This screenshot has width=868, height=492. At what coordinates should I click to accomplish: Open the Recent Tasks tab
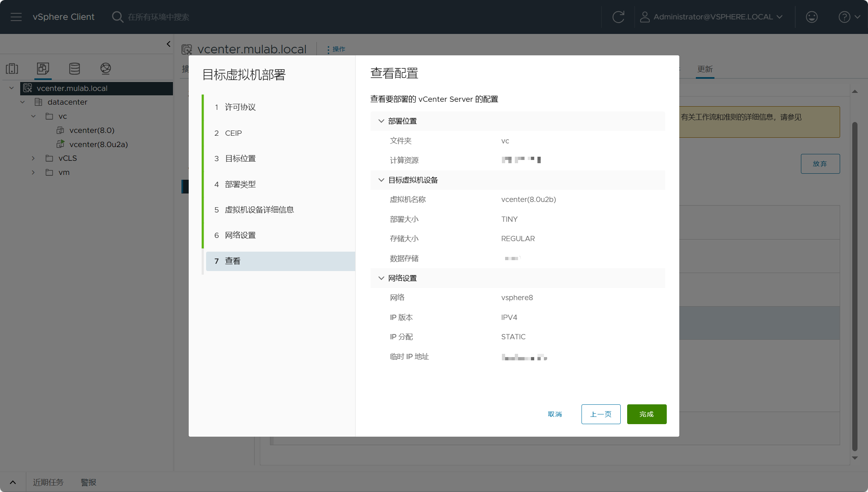click(x=48, y=482)
